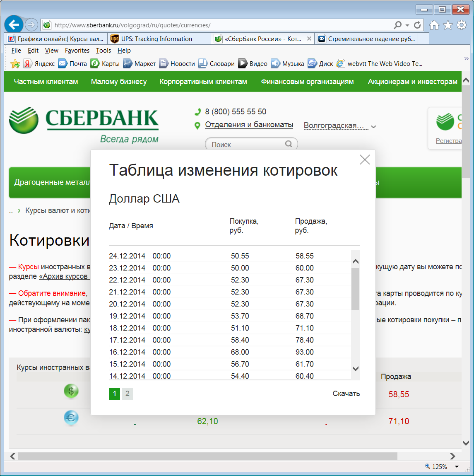Screen dimensions: 474x476
Task: Click the euro currency icon
Action: [71, 418]
